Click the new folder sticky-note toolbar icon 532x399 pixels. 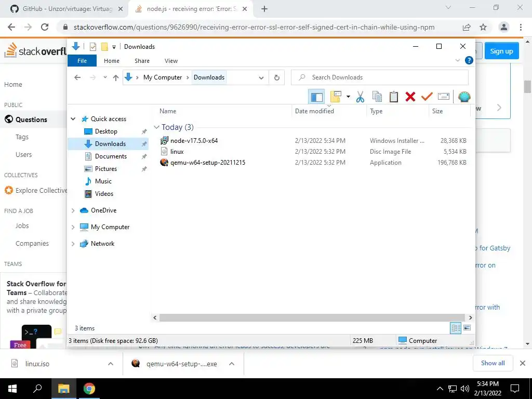(336, 97)
